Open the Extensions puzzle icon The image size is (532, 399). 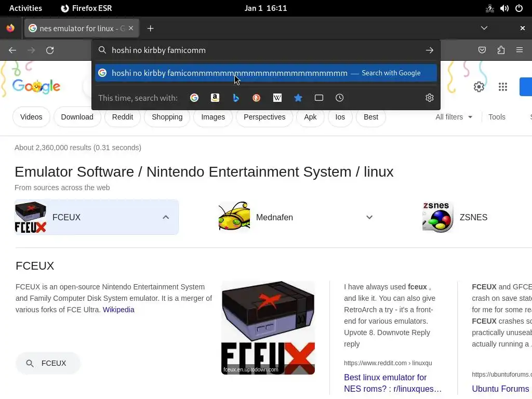click(501, 50)
